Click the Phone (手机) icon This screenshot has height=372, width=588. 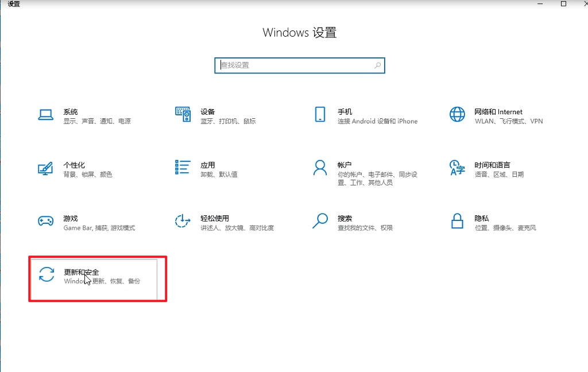[x=320, y=114]
